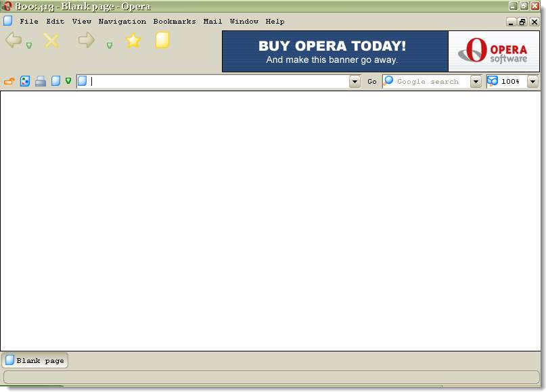Click the Buy Opera Today banner
The height and width of the screenshot is (392, 546).
pyautogui.click(x=335, y=51)
